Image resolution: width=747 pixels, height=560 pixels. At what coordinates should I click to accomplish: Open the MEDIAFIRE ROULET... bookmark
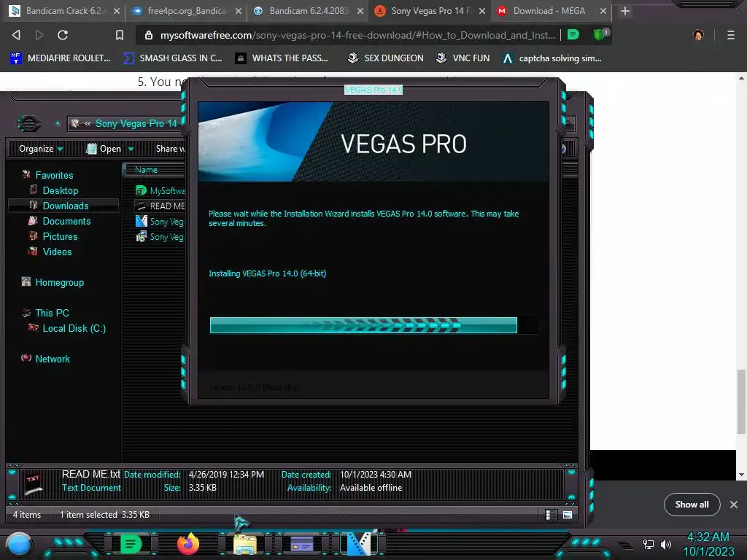click(x=60, y=58)
